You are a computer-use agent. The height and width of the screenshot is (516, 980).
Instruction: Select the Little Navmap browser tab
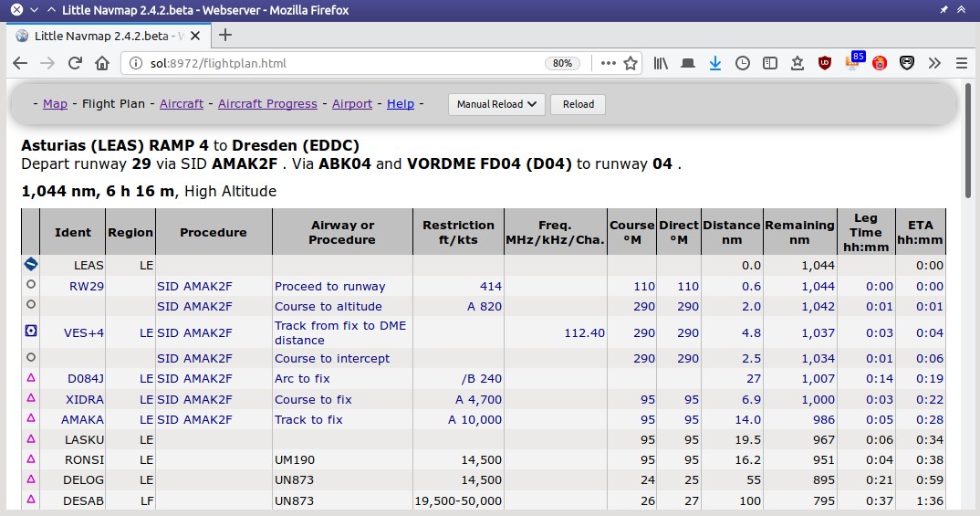[109, 36]
